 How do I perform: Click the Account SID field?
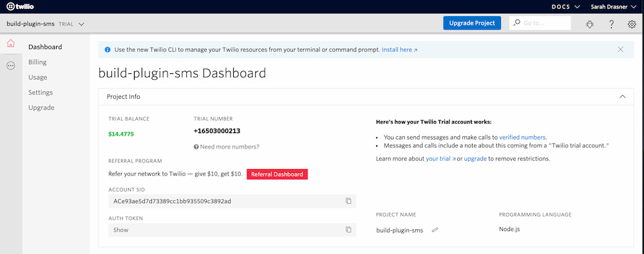(x=232, y=201)
